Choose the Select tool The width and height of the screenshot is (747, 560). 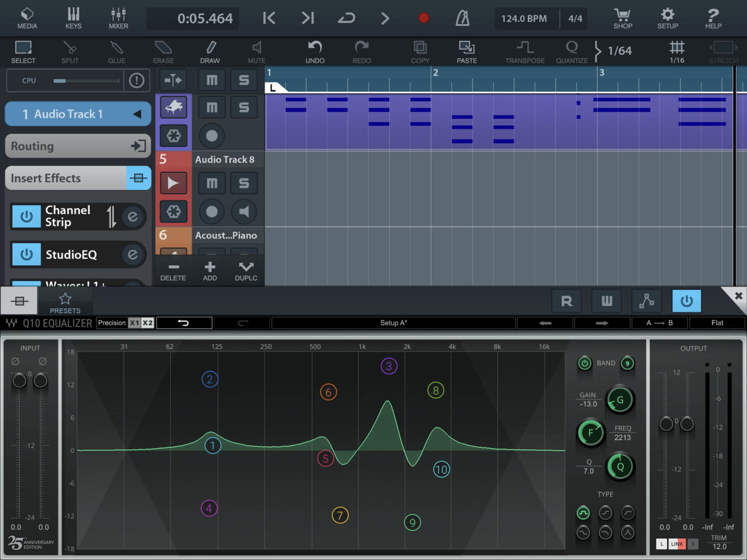pyautogui.click(x=23, y=52)
